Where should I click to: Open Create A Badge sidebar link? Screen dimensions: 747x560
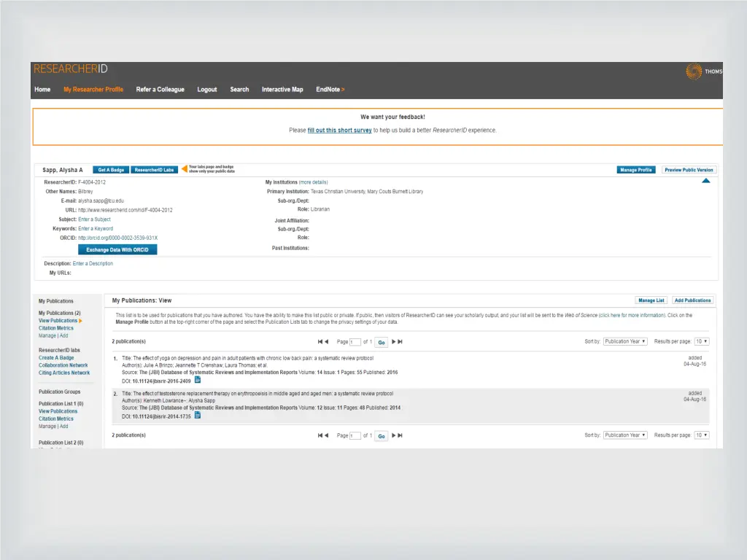click(x=56, y=357)
